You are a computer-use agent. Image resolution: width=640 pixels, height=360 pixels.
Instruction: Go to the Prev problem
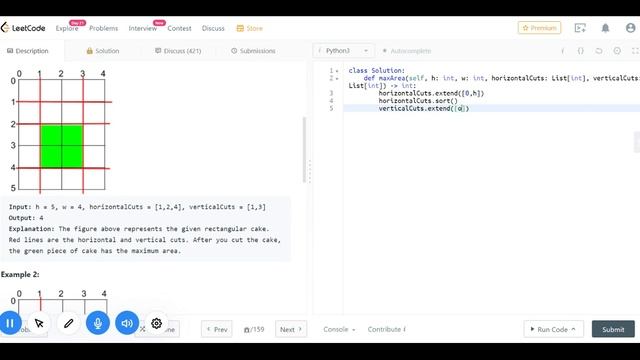click(217, 329)
